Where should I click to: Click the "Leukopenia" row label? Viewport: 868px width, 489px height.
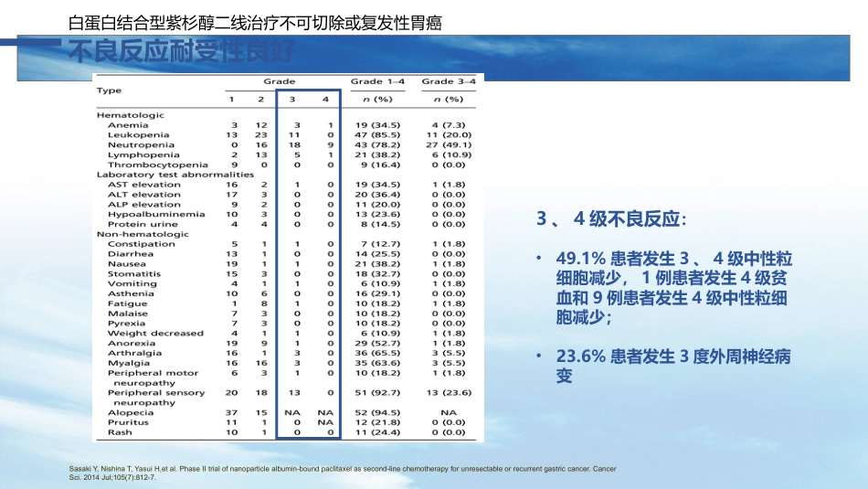[138, 135]
